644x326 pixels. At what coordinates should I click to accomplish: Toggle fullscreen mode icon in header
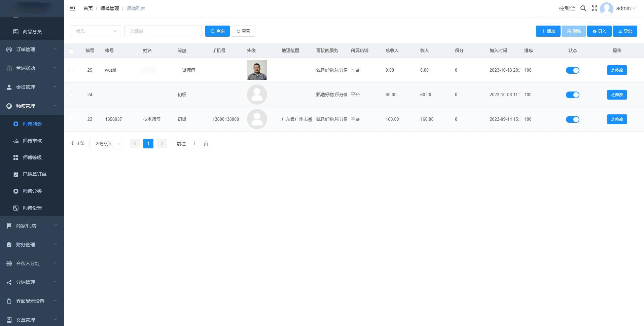pos(595,8)
